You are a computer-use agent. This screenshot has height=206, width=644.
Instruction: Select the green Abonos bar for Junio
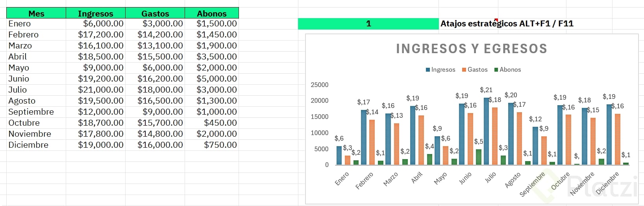(x=478, y=157)
